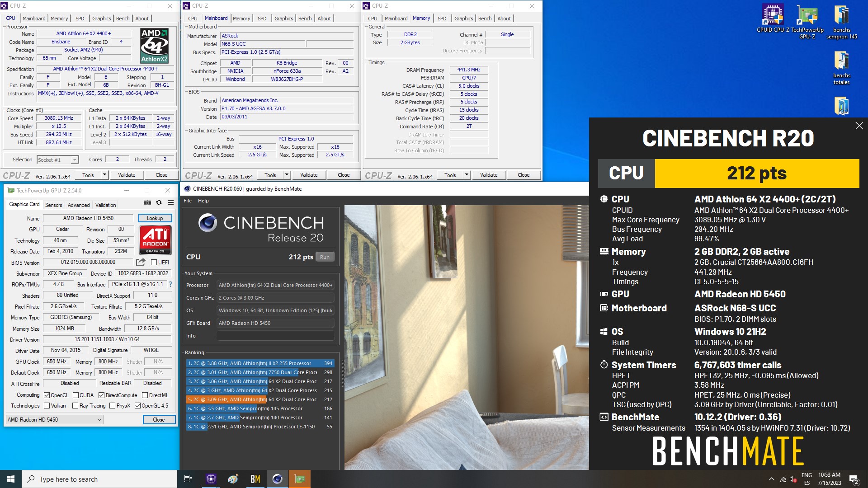868x488 pixels.
Task: Click Close in CPU-Z Memory window
Action: point(524,175)
